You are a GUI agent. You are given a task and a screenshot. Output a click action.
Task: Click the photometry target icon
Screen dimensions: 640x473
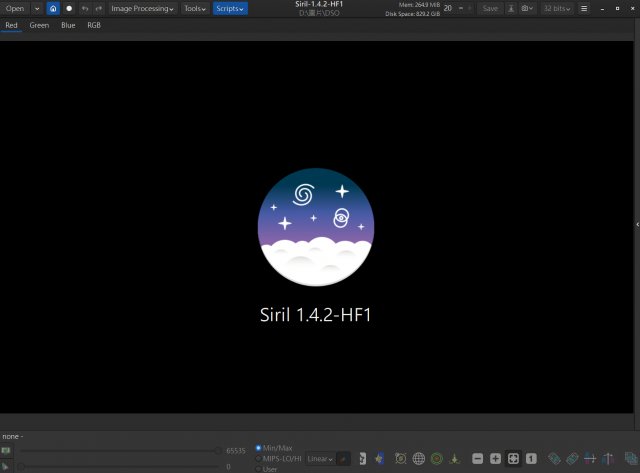tap(400, 459)
